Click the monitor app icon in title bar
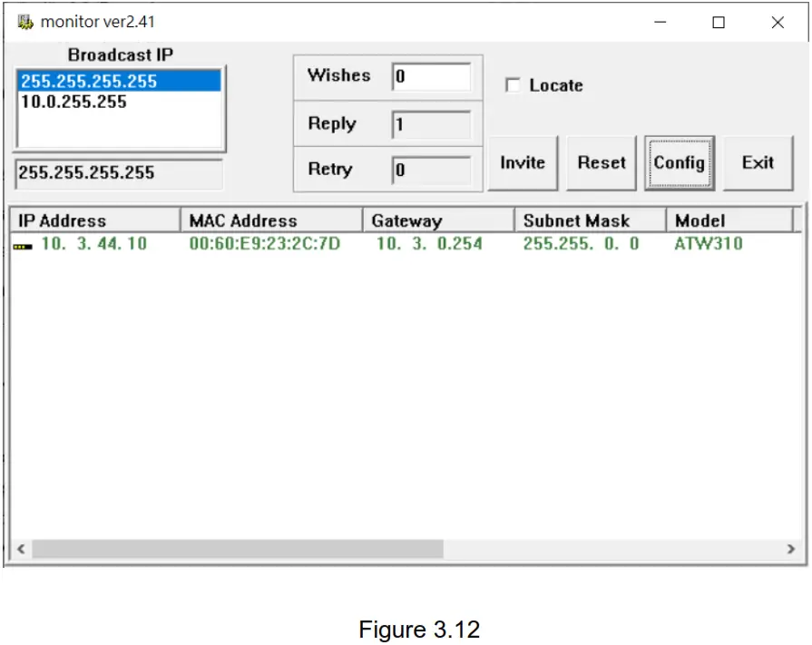The image size is (812, 645). click(25, 23)
